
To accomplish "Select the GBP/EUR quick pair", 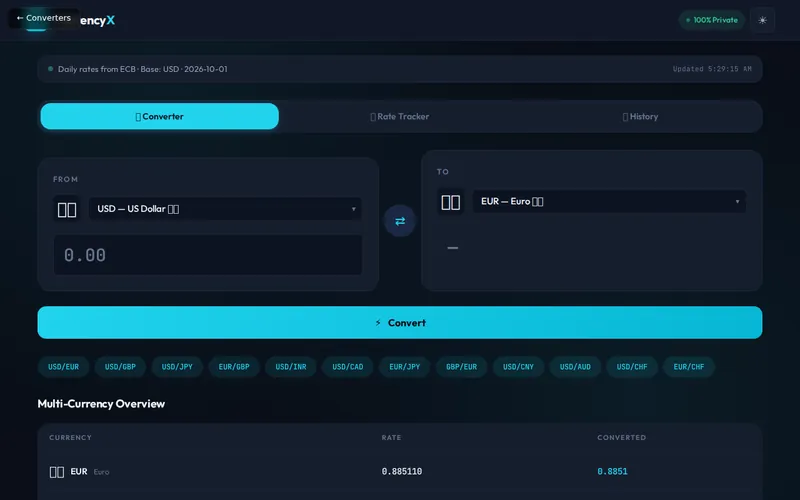I will click(x=462, y=367).
